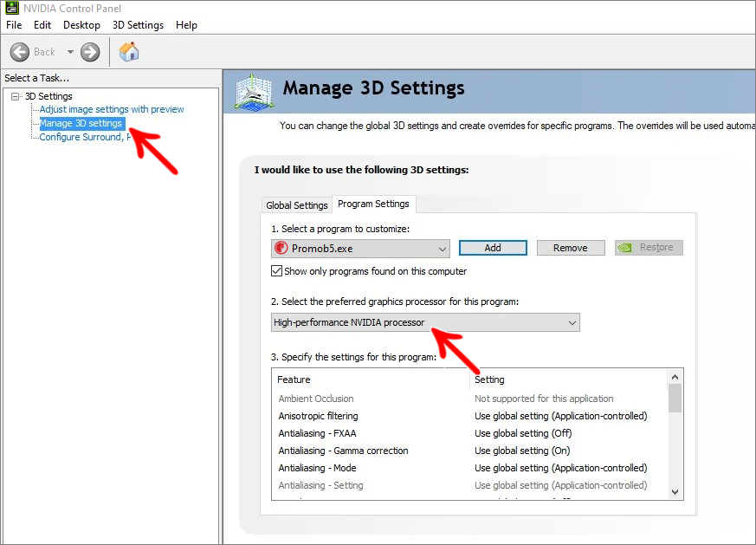The image size is (756, 545).
Task: Change the Gamma correction setting value
Action: pyautogui.click(x=522, y=451)
